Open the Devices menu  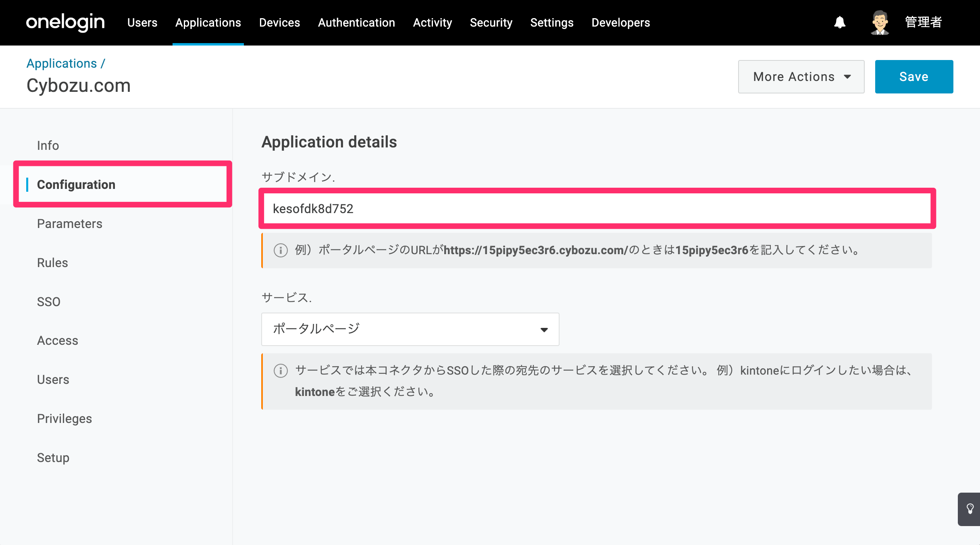(x=279, y=23)
